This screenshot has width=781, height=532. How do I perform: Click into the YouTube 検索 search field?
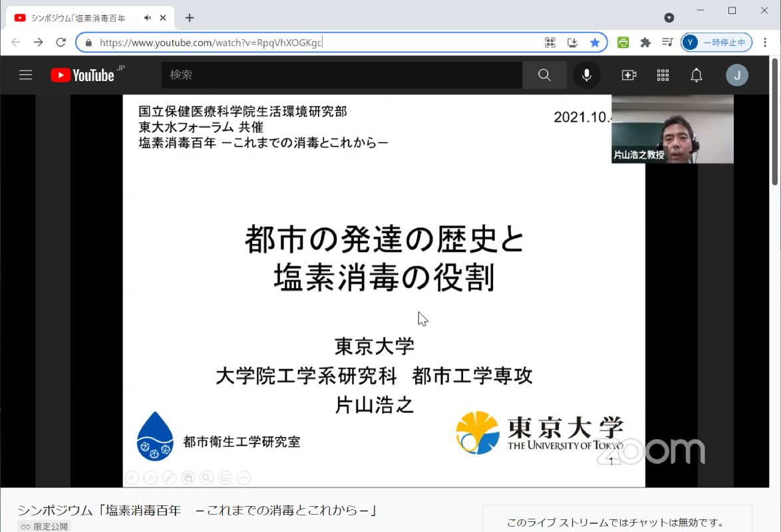point(341,75)
